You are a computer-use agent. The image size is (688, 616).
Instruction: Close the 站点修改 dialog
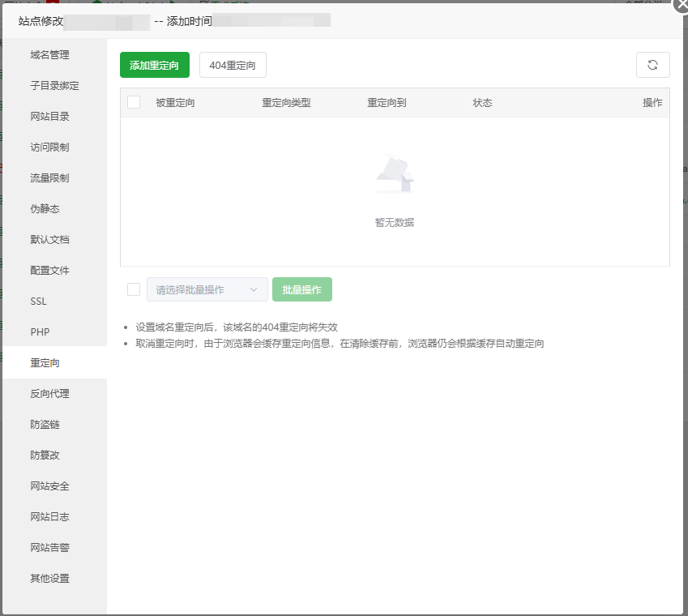pos(681,6)
